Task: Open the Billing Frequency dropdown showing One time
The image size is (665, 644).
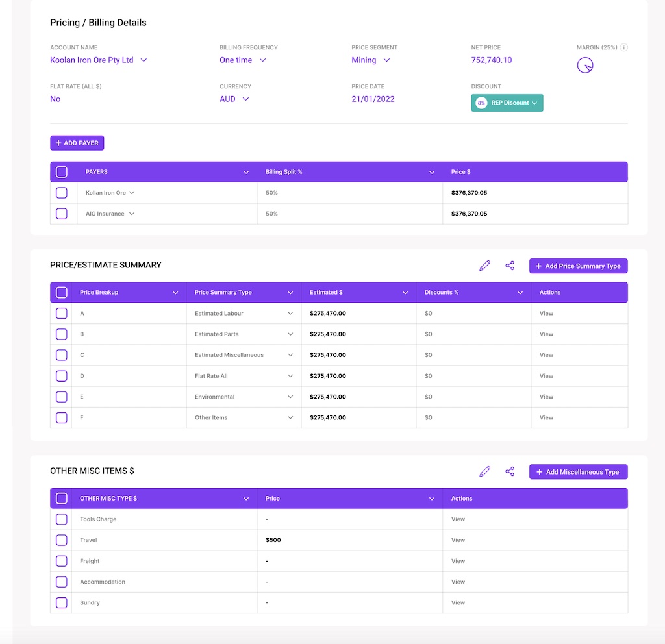Action: coord(262,60)
